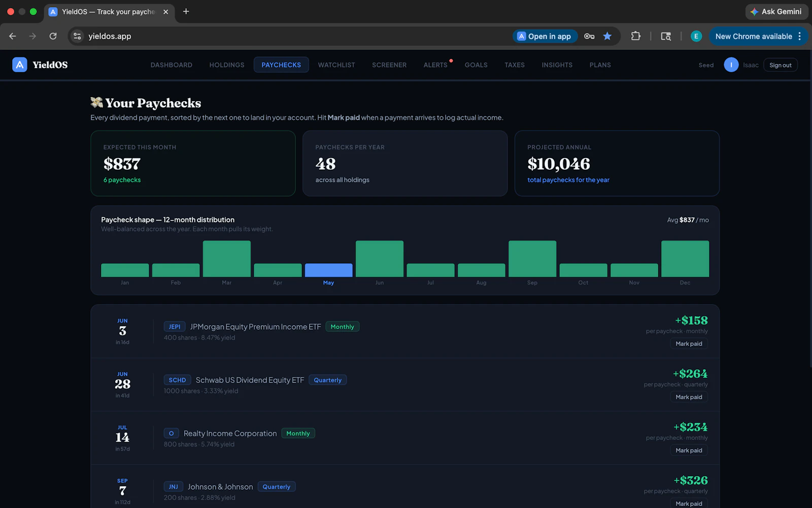Sign out of YieldOS
Viewport: 812px width, 508px height.
[x=781, y=65]
